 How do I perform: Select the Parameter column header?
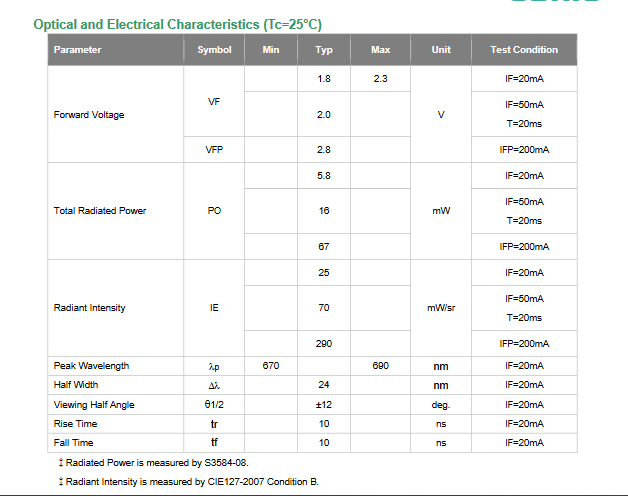[77, 50]
